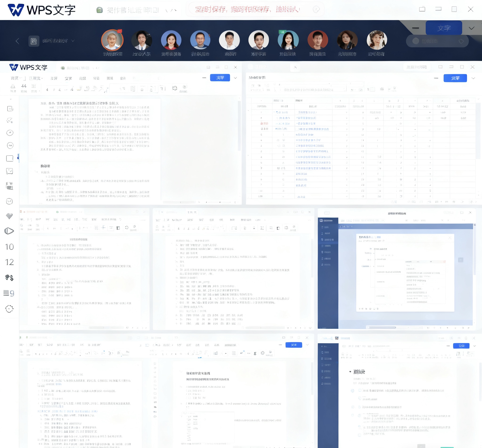
Task: Expand the dropdown next to header team name
Action: pos(73,41)
